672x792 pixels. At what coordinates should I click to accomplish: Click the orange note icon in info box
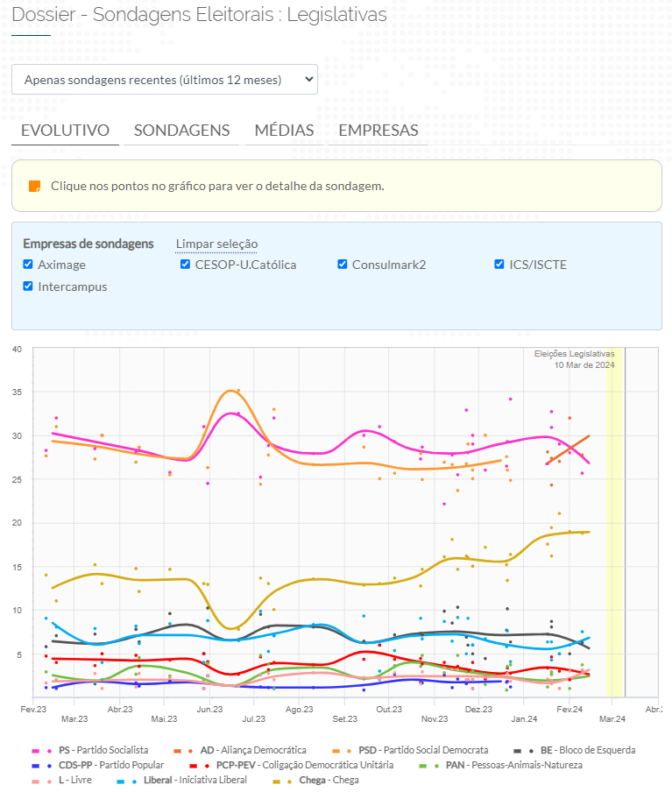[x=35, y=187]
